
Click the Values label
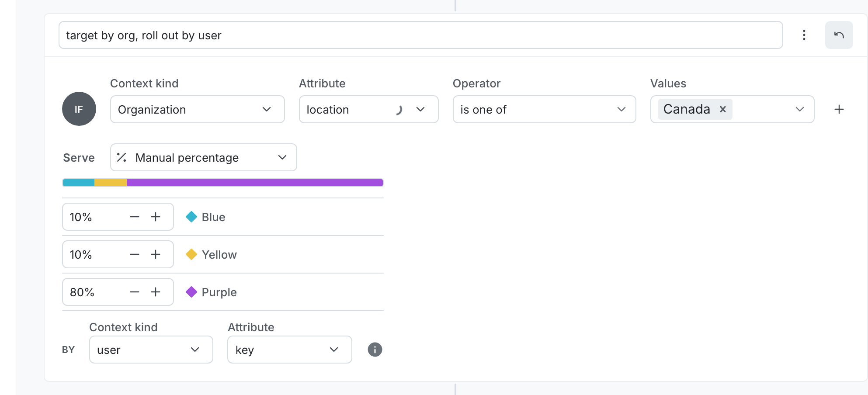pyautogui.click(x=668, y=83)
